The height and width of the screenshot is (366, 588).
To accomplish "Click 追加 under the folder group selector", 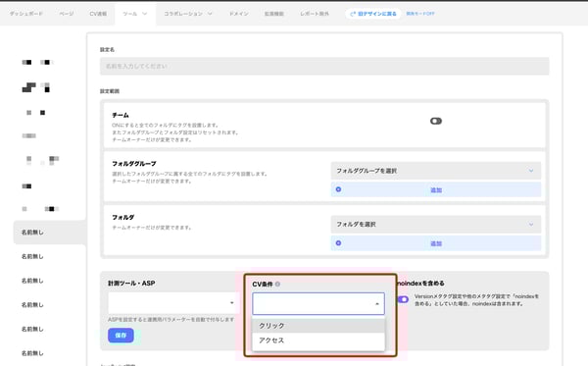I will 436,190.
